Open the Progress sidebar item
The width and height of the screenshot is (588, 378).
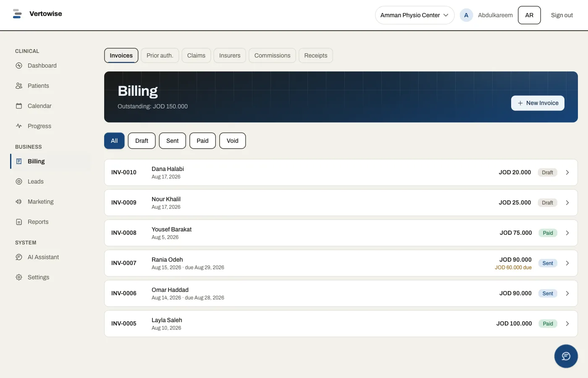tap(50, 126)
